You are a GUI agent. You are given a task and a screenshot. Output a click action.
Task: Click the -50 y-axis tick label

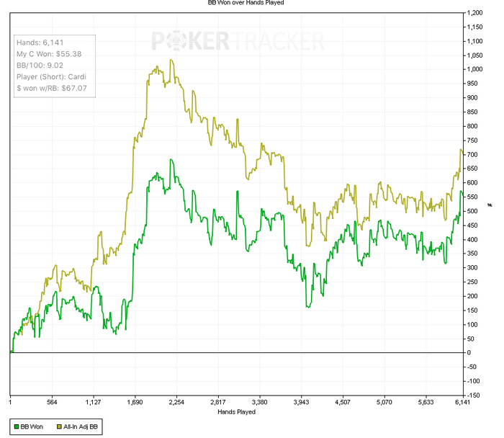click(472, 367)
